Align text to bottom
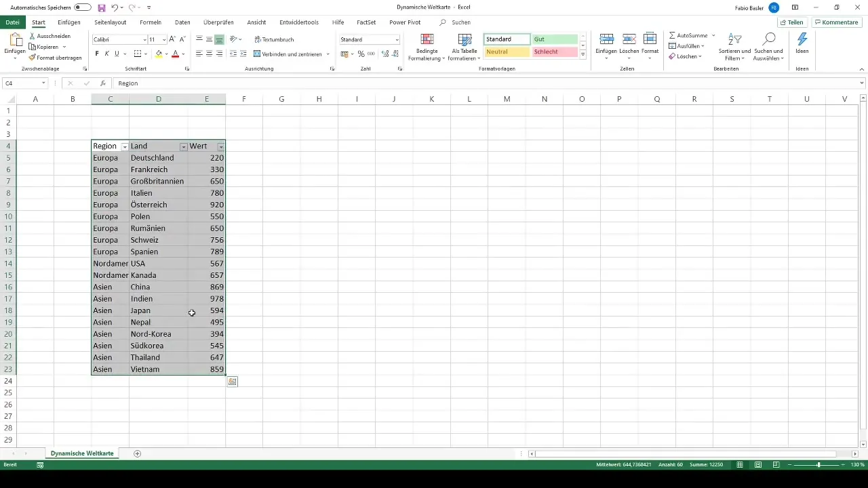Viewport: 868px width, 488px height. click(219, 40)
